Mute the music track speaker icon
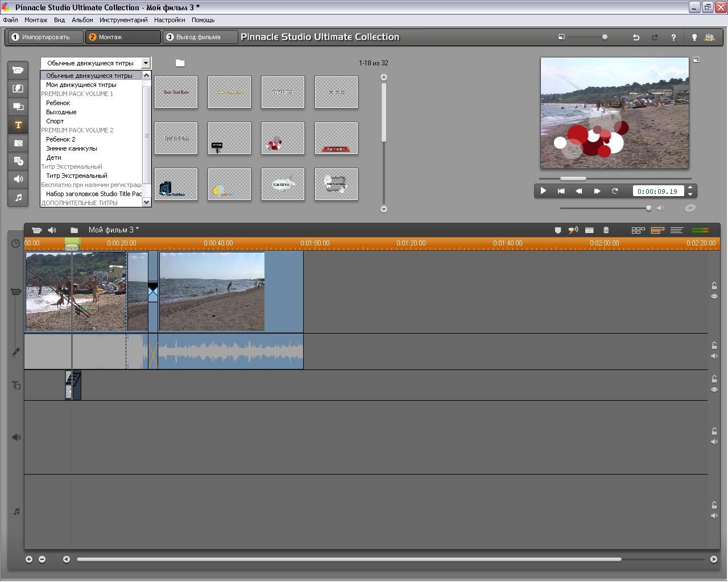 click(x=714, y=516)
